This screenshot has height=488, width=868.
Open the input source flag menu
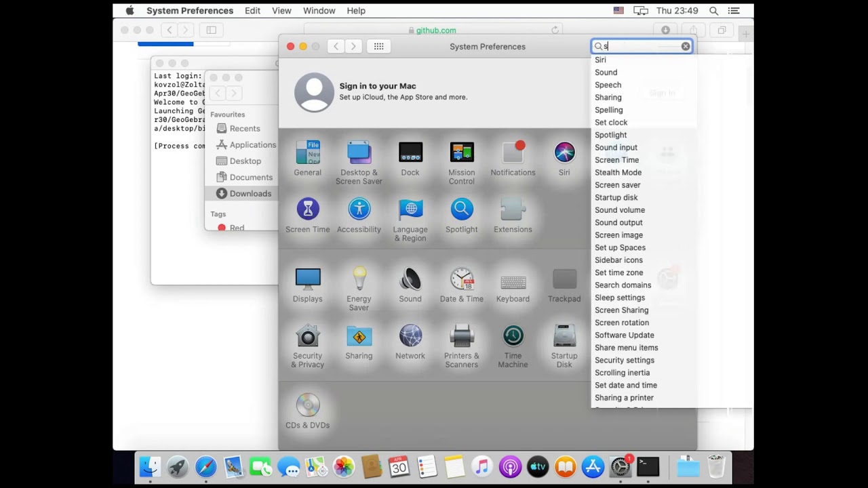click(x=618, y=11)
